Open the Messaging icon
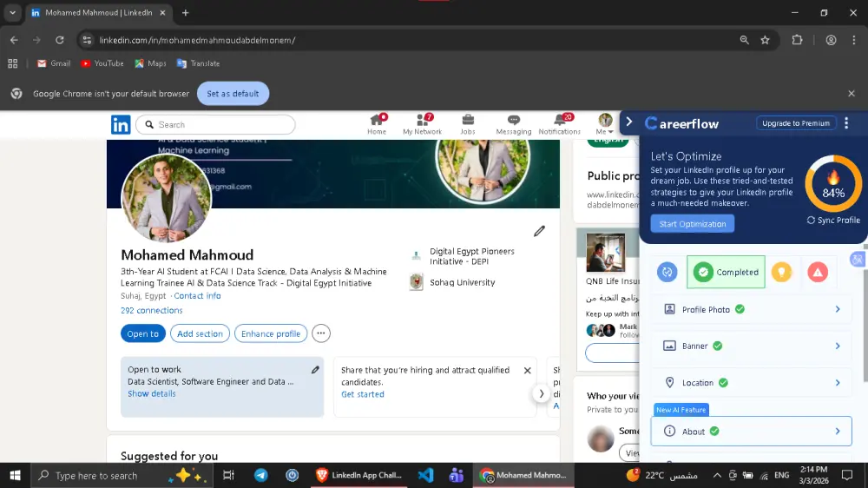The image size is (868, 488). (513, 125)
